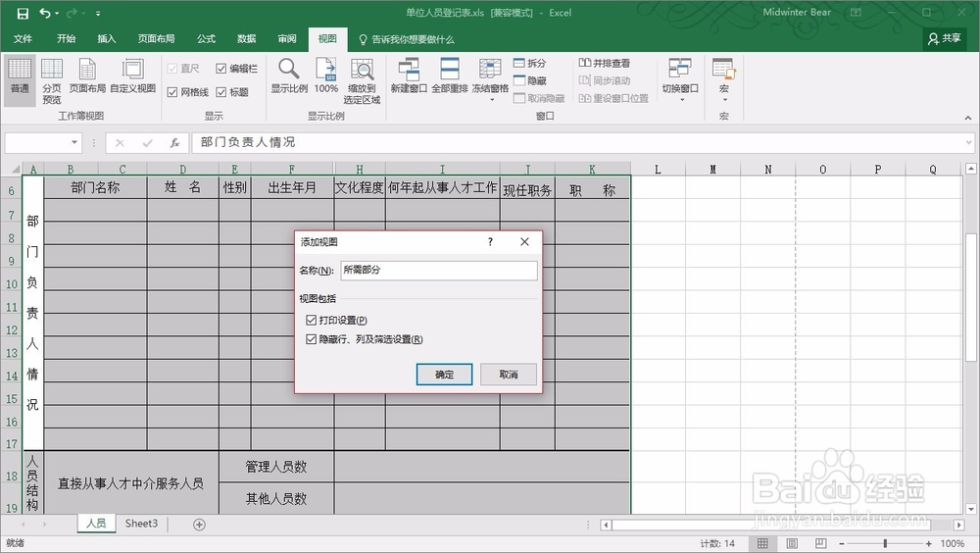Toggle Ruler (直尺) checkbox
980x553 pixels.
click(x=172, y=69)
